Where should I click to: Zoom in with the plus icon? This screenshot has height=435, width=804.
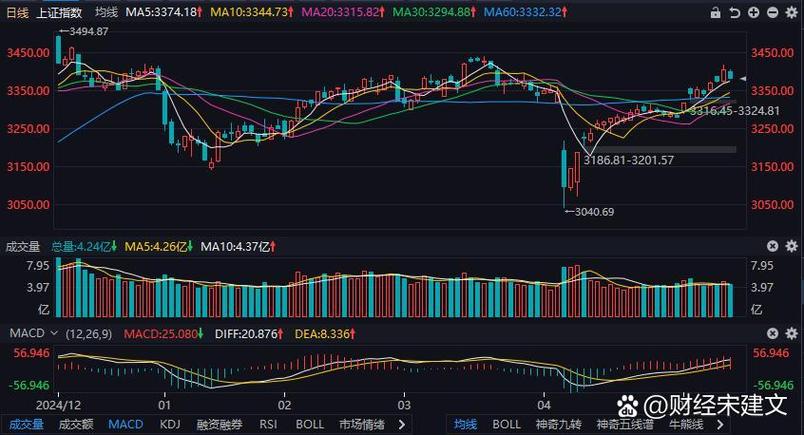tap(752, 12)
